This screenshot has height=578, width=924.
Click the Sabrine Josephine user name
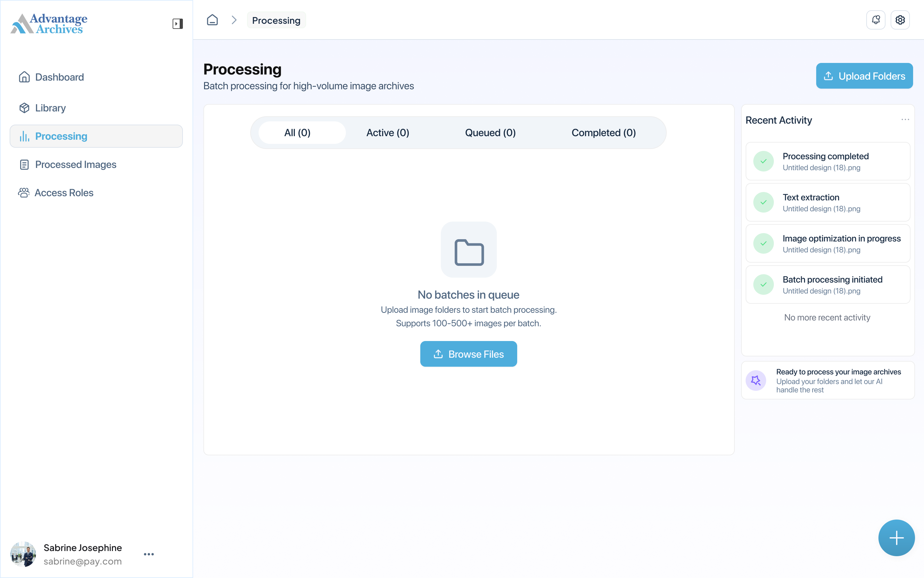pyautogui.click(x=82, y=548)
